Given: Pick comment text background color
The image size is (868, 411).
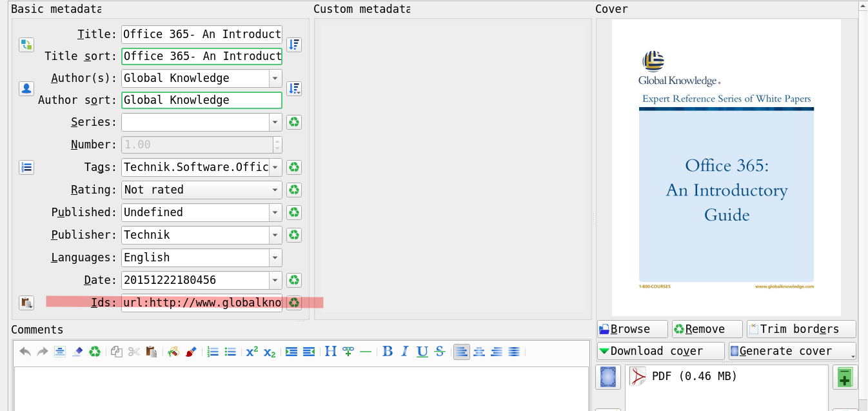Looking at the screenshot, I should tap(173, 352).
